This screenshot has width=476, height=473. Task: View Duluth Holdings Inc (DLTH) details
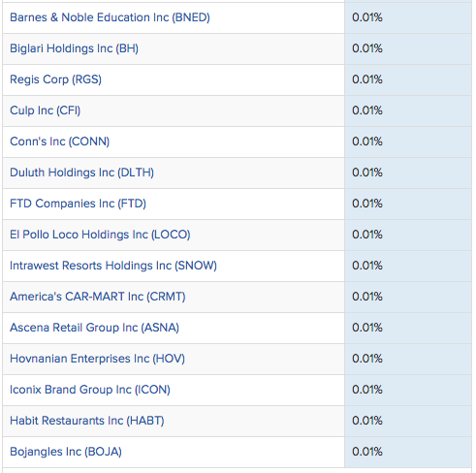point(81,173)
